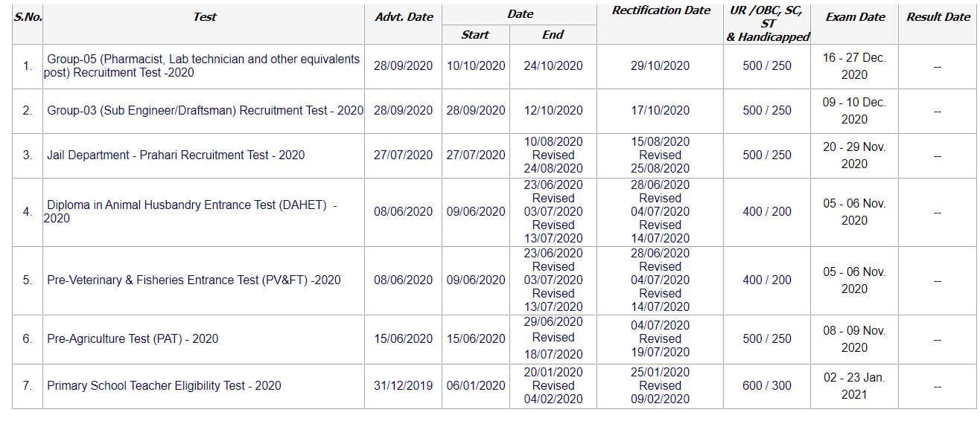Click the Result Date column header
The width and height of the screenshot is (980, 421).
coord(938,16)
